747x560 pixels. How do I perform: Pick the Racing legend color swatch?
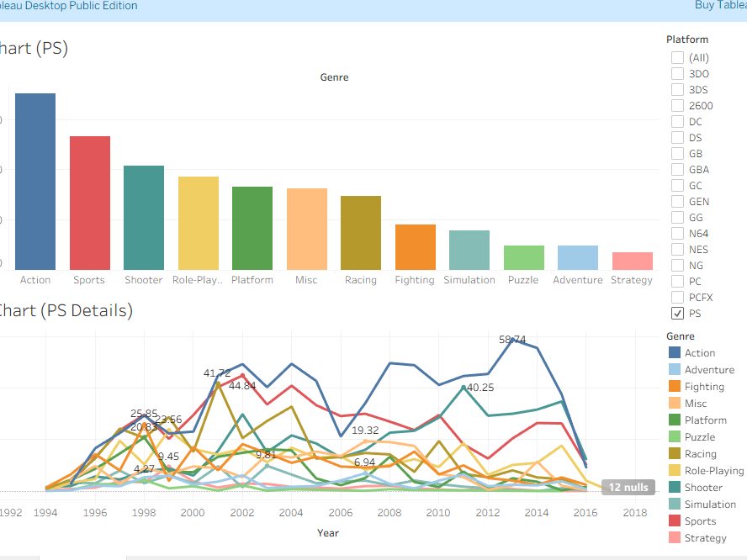[x=674, y=454]
